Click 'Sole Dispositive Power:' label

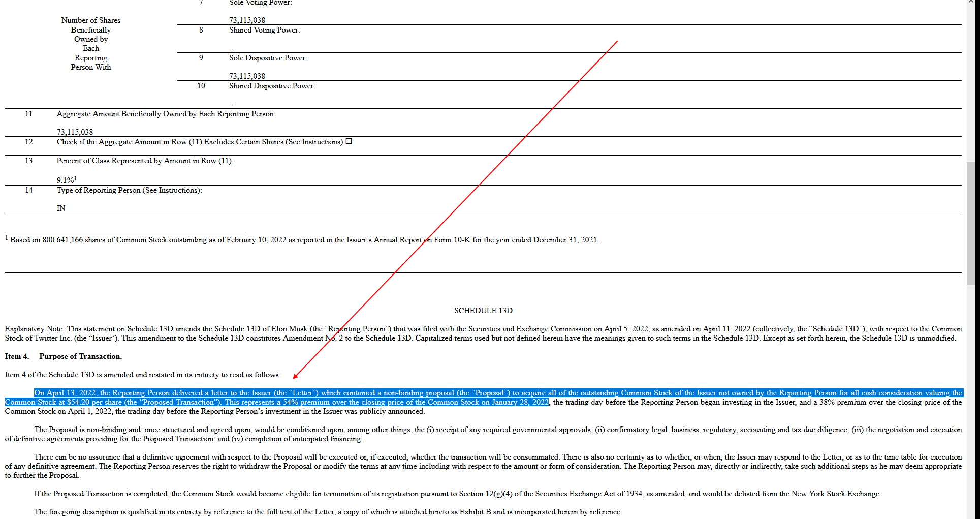point(268,58)
